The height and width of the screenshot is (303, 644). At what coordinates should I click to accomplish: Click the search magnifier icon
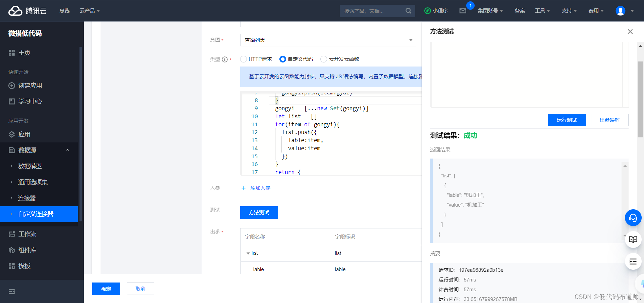408,11
